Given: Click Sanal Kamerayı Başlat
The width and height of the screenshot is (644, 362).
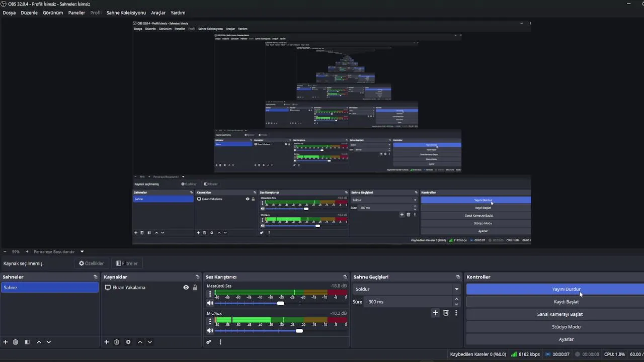Looking at the screenshot, I should [x=555, y=314].
